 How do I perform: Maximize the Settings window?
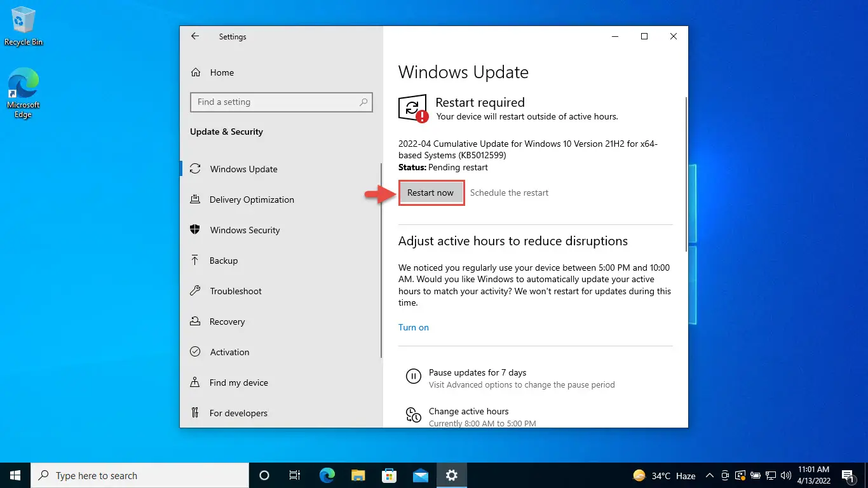point(644,37)
